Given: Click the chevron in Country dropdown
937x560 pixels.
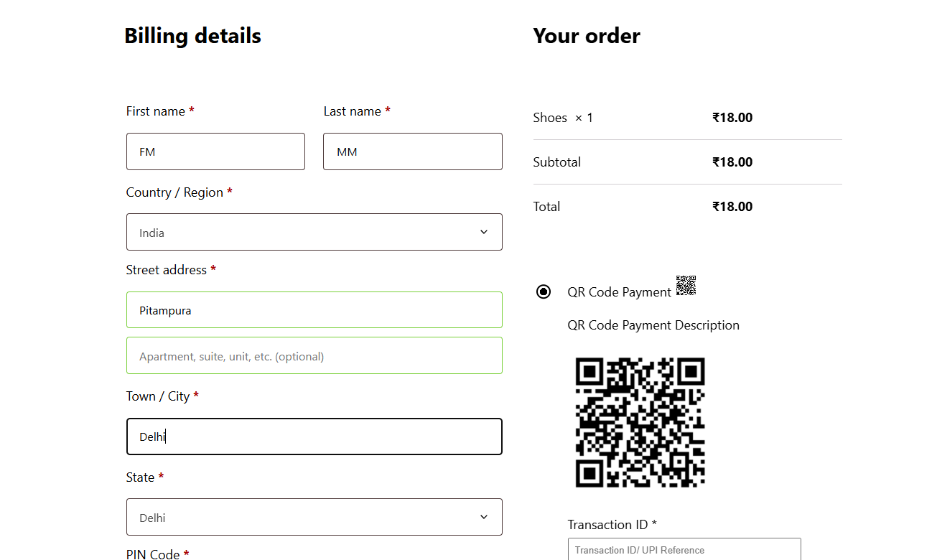Looking at the screenshot, I should pyautogui.click(x=483, y=232).
